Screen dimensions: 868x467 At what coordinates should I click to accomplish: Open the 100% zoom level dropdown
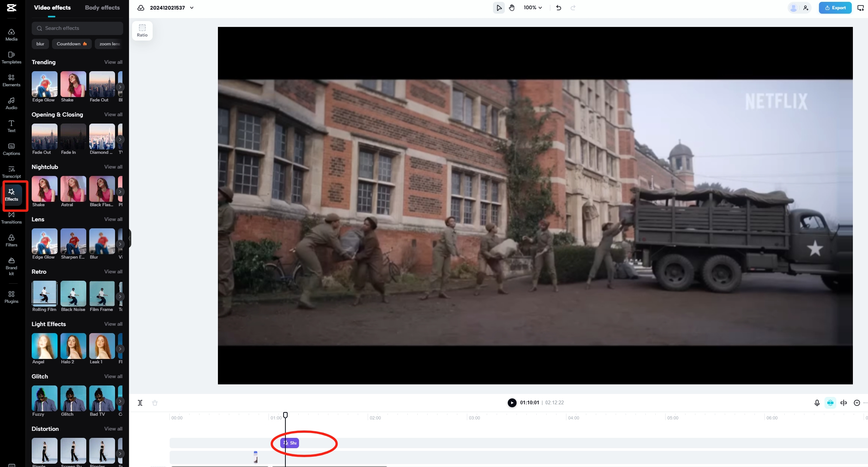click(x=533, y=8)
